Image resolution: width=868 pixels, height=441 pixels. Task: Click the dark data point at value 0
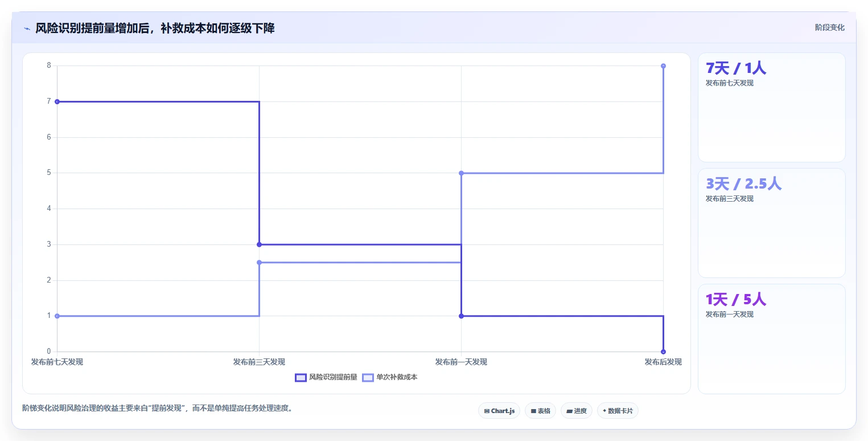tap(663, 352)
